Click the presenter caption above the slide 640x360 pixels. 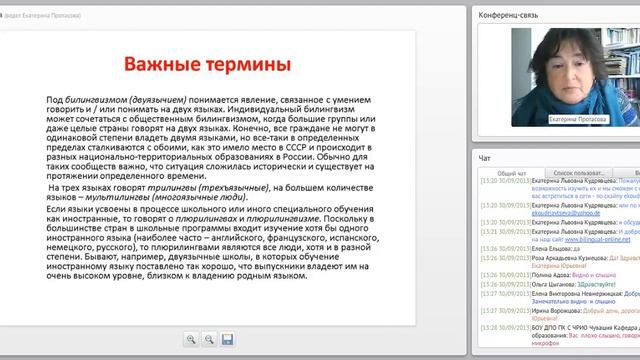click(41, 16)
